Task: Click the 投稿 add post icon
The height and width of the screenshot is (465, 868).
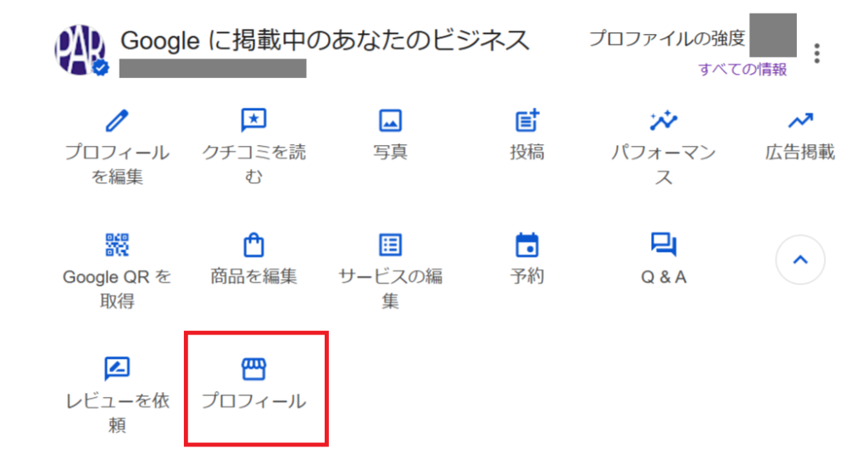Action: [527, 121]
